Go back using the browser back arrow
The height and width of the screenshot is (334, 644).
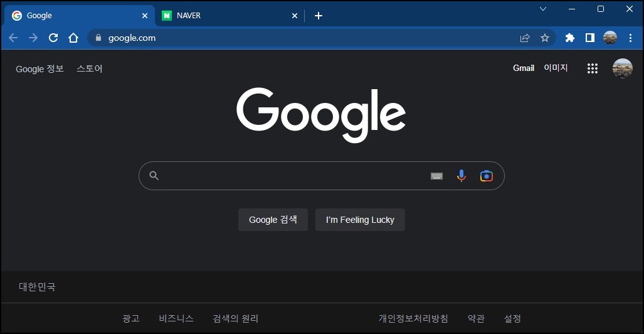click(x=13, y=38)
